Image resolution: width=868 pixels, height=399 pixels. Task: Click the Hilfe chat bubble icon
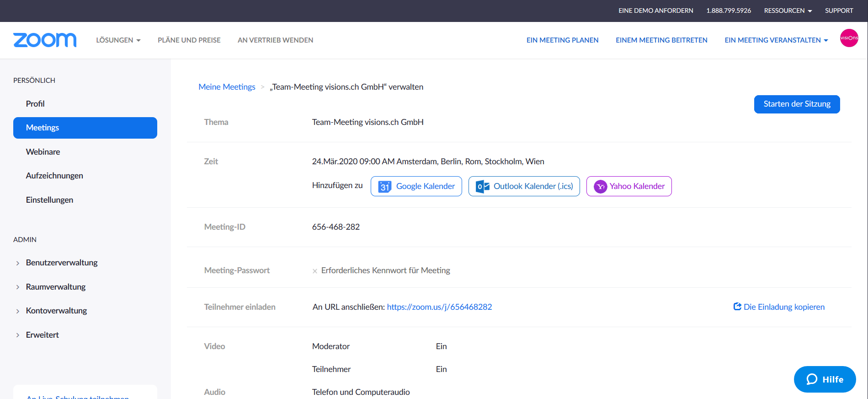[812, 379]
